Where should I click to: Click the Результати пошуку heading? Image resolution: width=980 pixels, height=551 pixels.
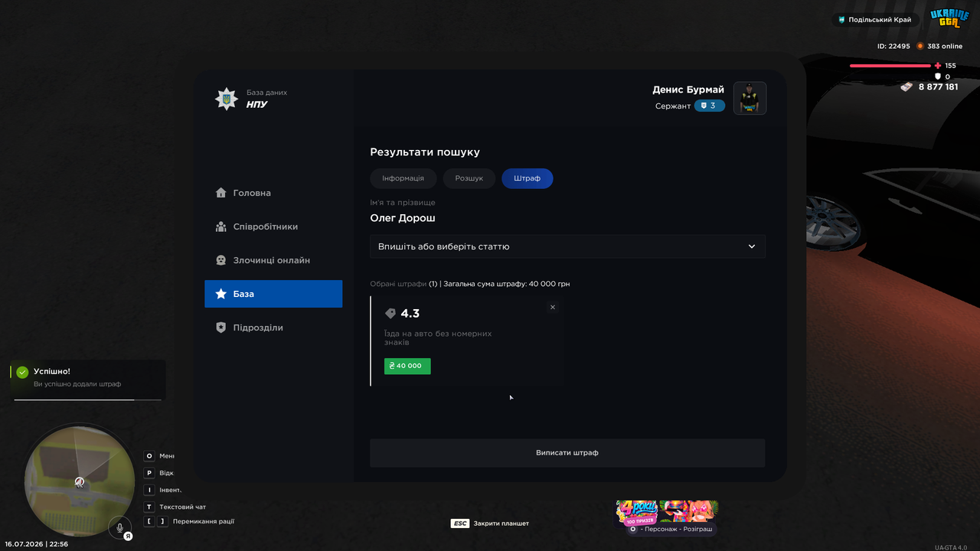point(425,152)
